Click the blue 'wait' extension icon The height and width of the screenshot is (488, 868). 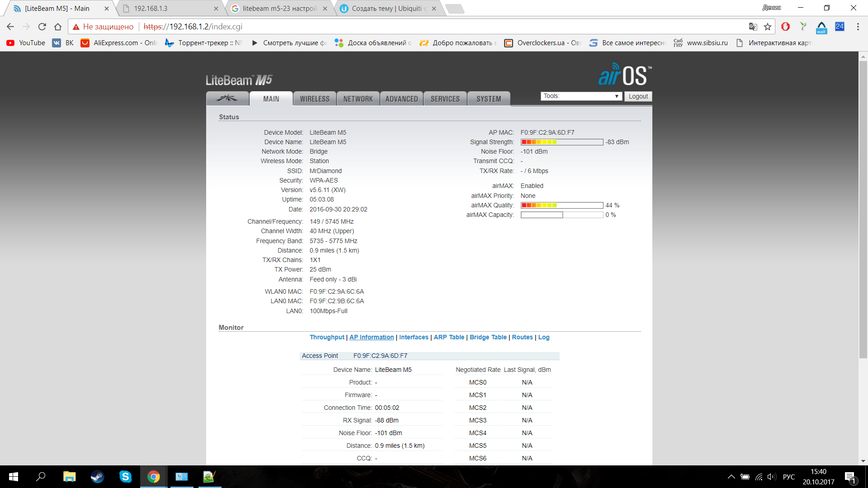click(x=821, y=28)
